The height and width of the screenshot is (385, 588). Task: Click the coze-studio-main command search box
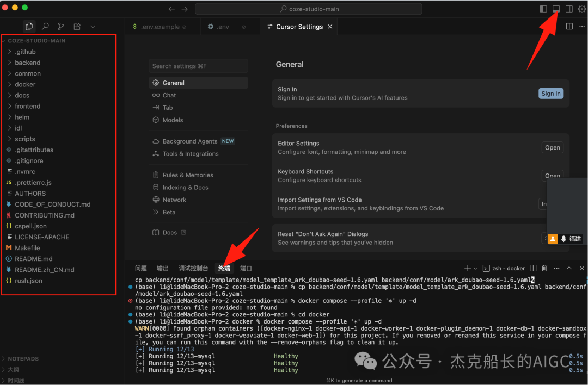[x=308, y=9]
